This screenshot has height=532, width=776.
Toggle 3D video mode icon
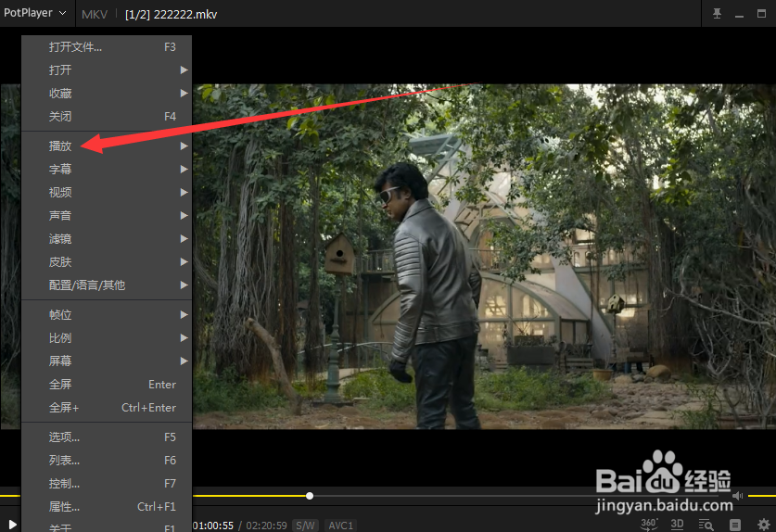[x=677, y=524]
